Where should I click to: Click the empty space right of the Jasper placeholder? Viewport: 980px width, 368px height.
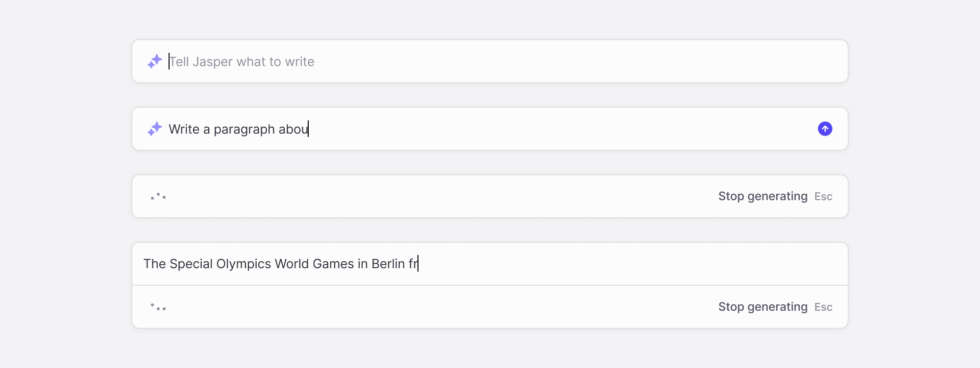[x=578, y=61]
